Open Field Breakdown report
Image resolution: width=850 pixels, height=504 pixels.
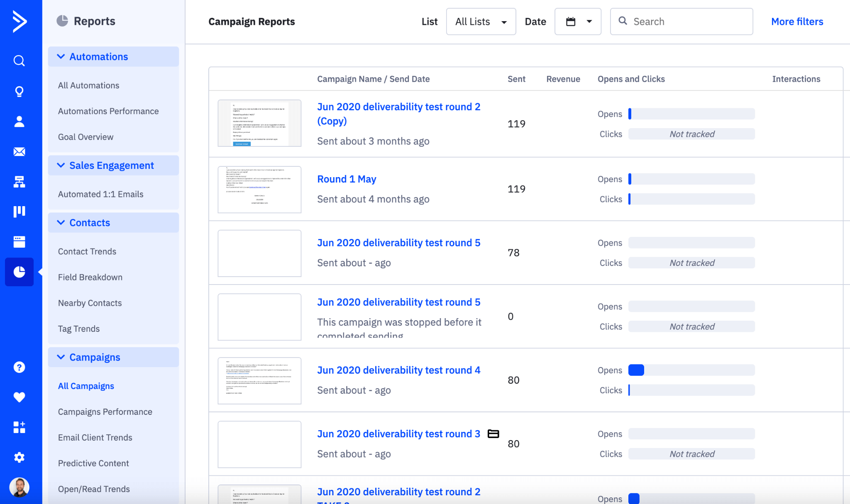[x=90, y=277]
